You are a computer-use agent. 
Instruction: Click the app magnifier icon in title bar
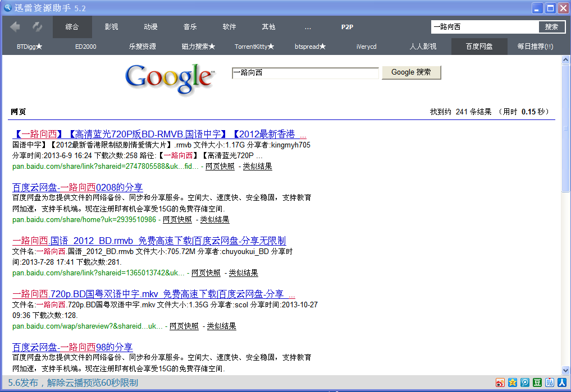(7, 8)
